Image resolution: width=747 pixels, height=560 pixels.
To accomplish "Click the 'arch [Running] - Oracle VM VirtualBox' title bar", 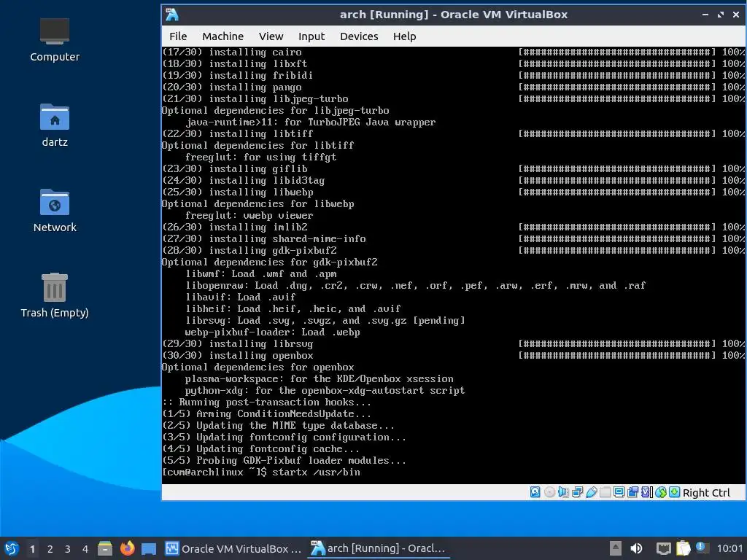I will (x=454, y=15).
